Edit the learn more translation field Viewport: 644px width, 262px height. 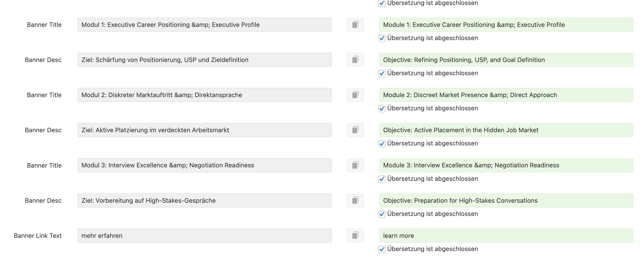point(506,235)
